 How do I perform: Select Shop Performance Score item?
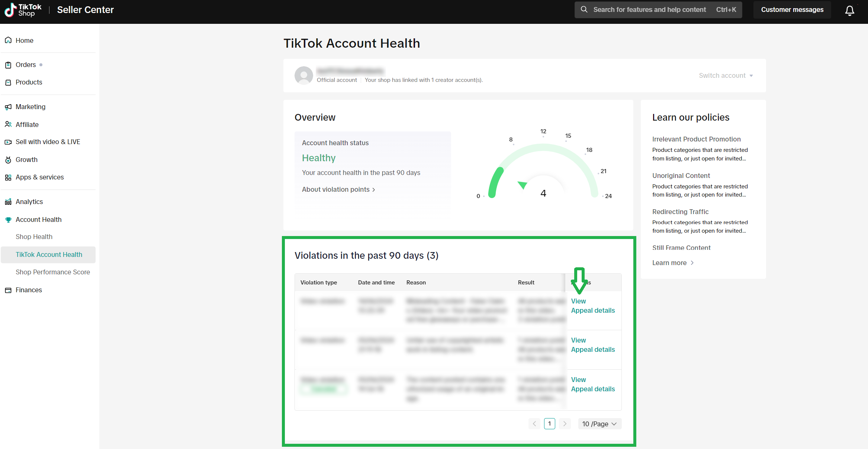point(53,272)
